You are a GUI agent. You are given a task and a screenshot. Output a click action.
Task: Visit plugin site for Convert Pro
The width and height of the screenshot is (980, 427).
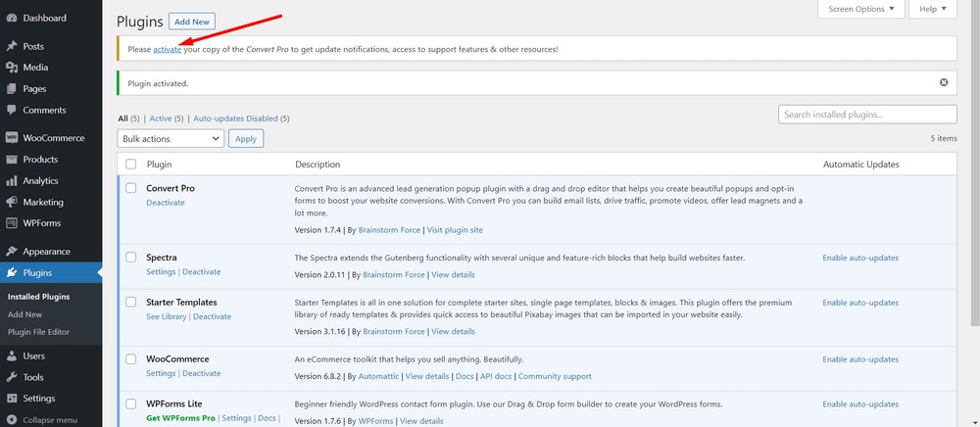[x=455, y=230]
